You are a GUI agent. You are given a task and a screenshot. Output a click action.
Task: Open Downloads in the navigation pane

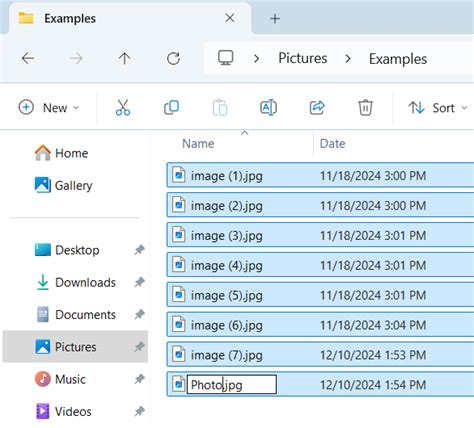click(75, 282)
